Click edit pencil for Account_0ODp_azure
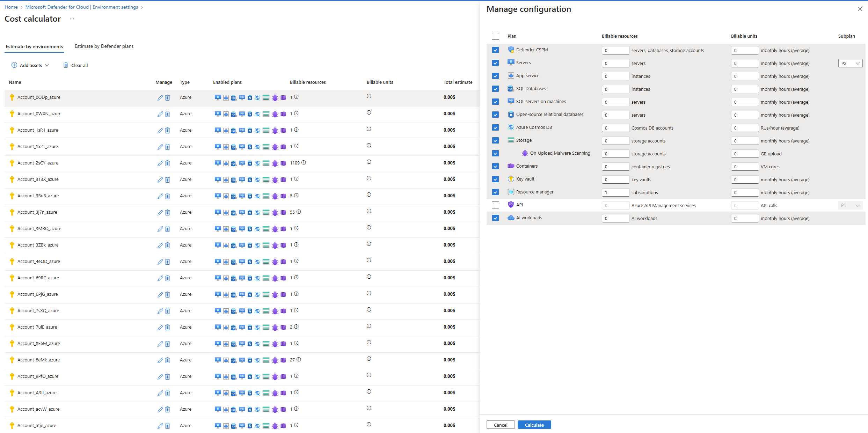This screenshot has height=433, width=868. [x=160, y=98]
